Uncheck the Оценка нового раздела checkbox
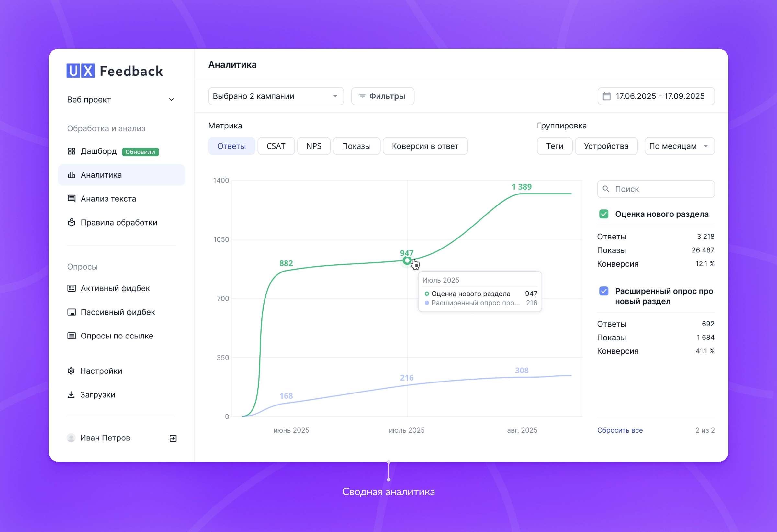Image resolution: width=777 pixels, height=532 pixels. coord(603,214)
